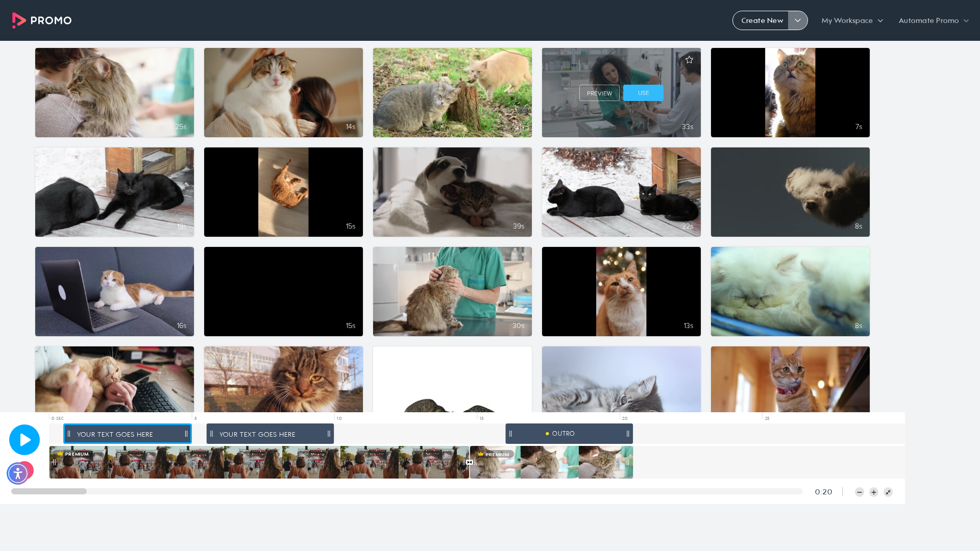Click the transition icon between clips

coord(470,462)
